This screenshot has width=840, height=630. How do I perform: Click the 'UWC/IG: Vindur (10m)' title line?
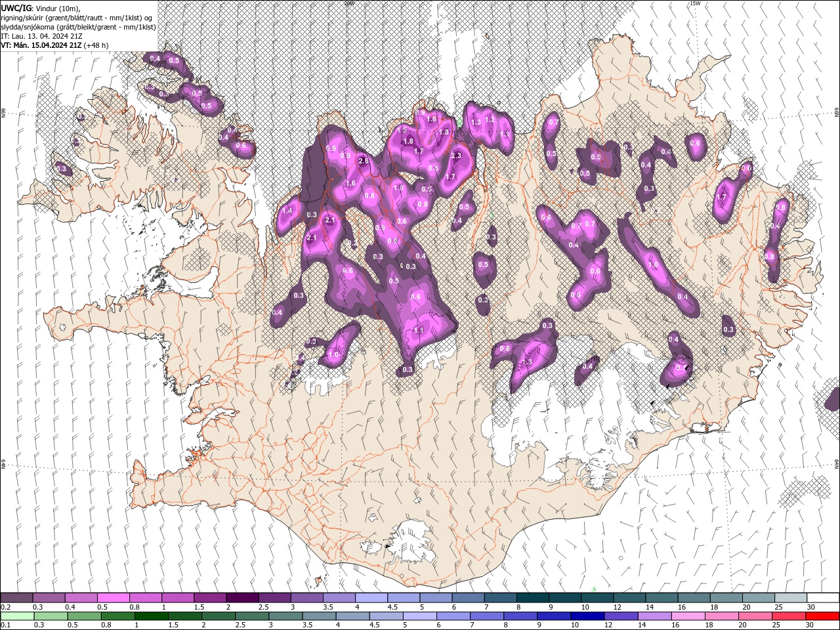pyautogui.click(x=40, y=8)
